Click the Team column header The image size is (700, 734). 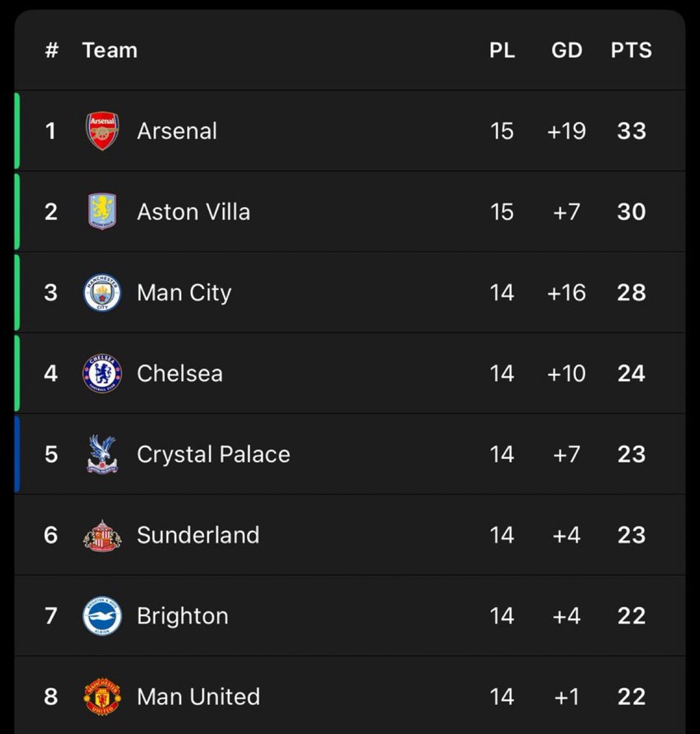(110, 50)
